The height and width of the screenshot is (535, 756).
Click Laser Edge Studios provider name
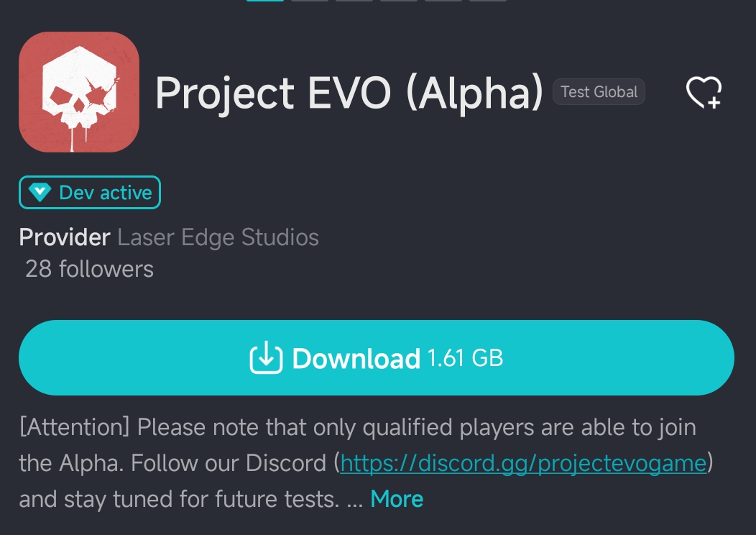pos(218,237)
